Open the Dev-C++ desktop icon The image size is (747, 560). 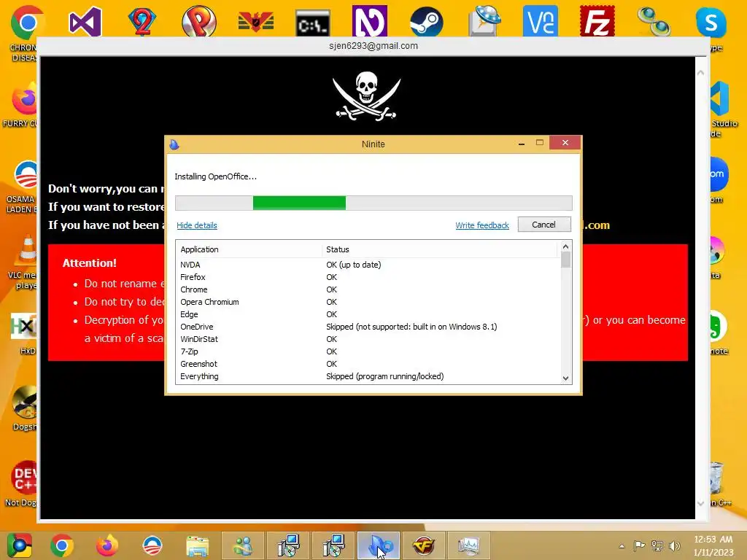click(x=25, y=478)
